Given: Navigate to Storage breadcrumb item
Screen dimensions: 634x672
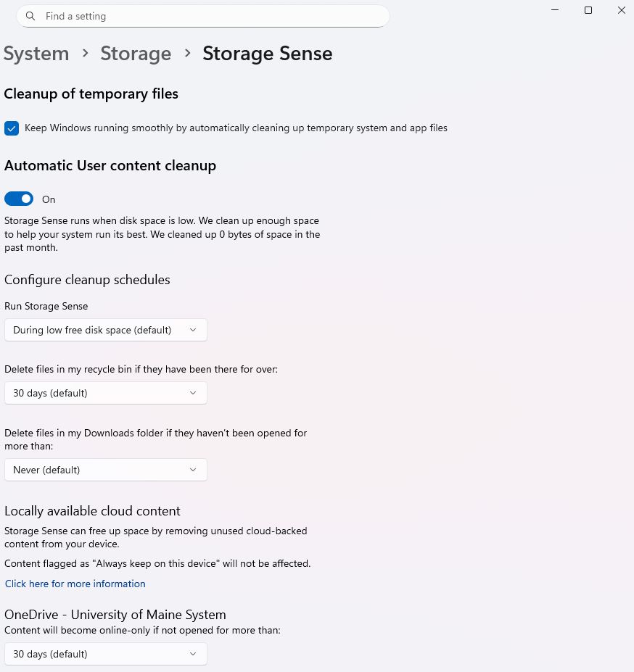Looking at the screenshot, I should point(136,54).
